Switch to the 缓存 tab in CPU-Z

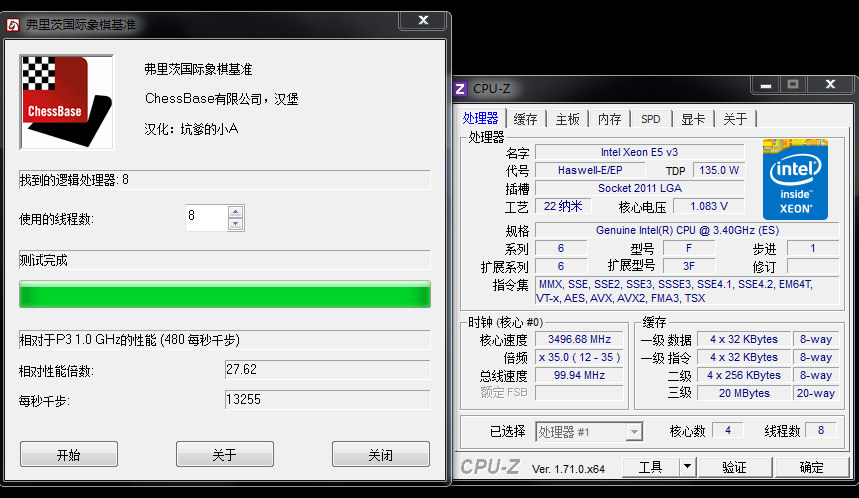[x=525, y=119]
